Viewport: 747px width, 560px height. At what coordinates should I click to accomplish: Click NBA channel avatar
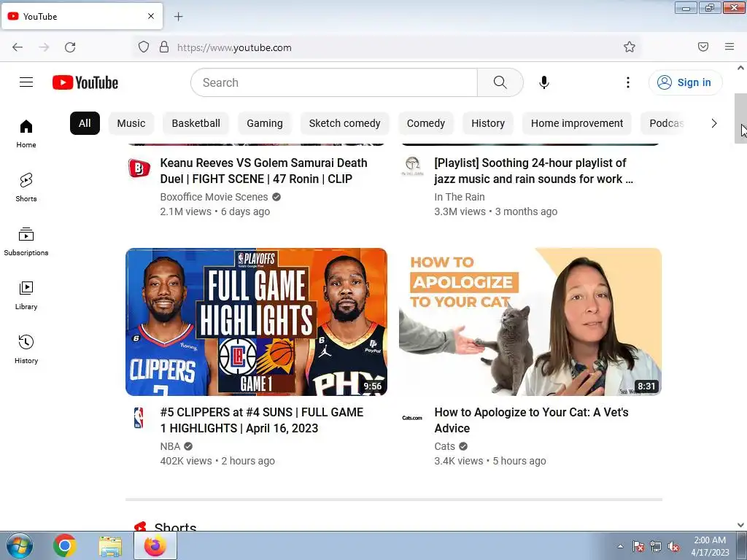(139, 417)
